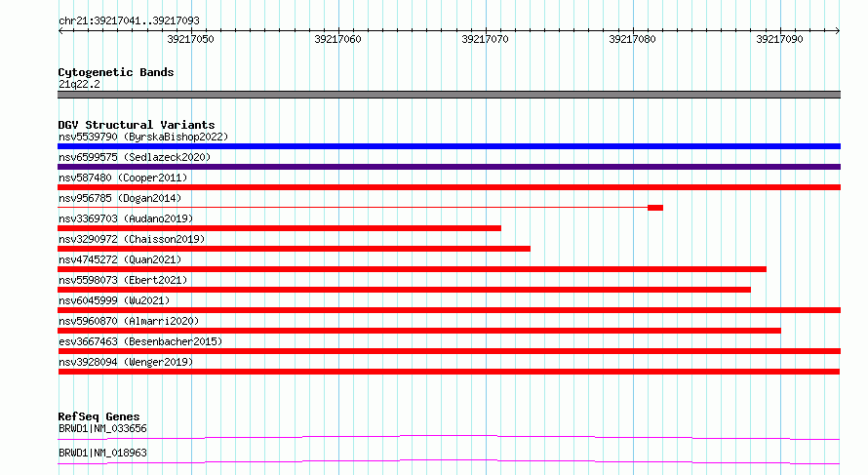This screenshot has height=475, width=868.
Task: Click the BRWD1|NM_018963 gene line
Action: coord(449,461)
